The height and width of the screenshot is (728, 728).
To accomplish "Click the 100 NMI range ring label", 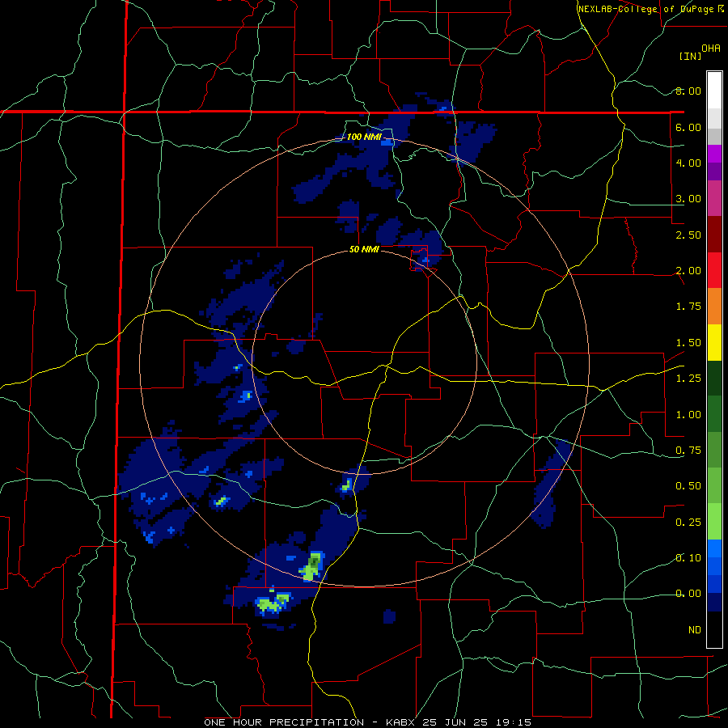I will (x=365, y=137).
